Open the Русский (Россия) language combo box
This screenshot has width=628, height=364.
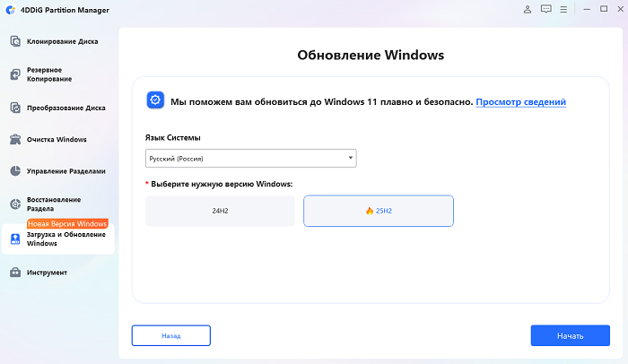point(250,159)
